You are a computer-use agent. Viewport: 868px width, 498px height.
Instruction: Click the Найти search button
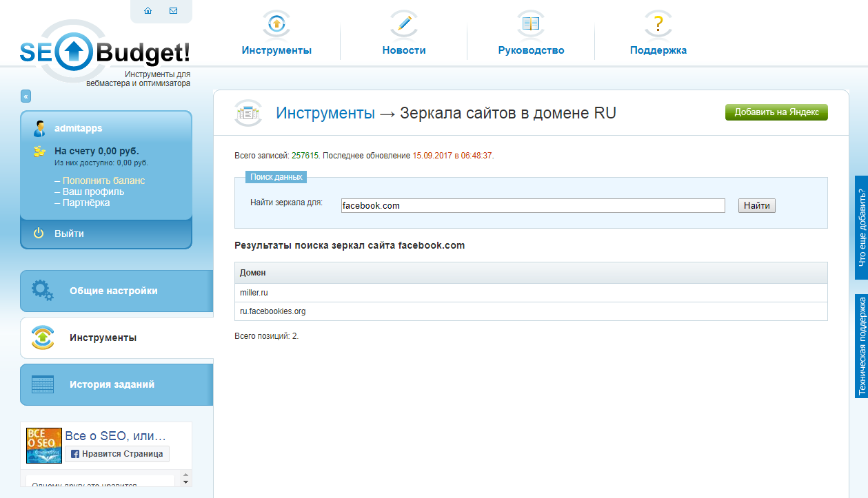tap(756, 205)
